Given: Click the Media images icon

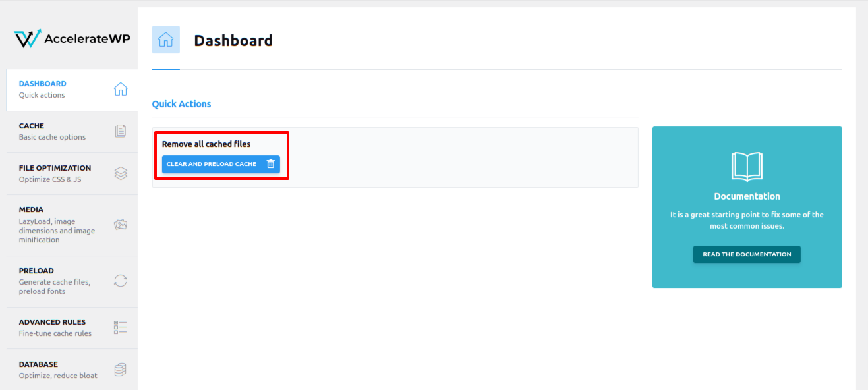Looking at the screenshot, I should [x=121, y=225].
